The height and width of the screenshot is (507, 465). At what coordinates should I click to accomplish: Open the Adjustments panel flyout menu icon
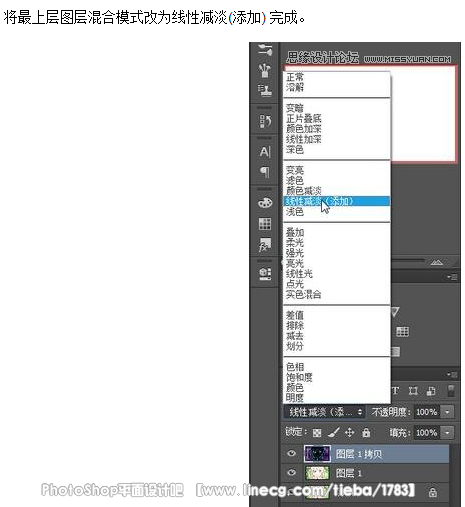point(452,277)
